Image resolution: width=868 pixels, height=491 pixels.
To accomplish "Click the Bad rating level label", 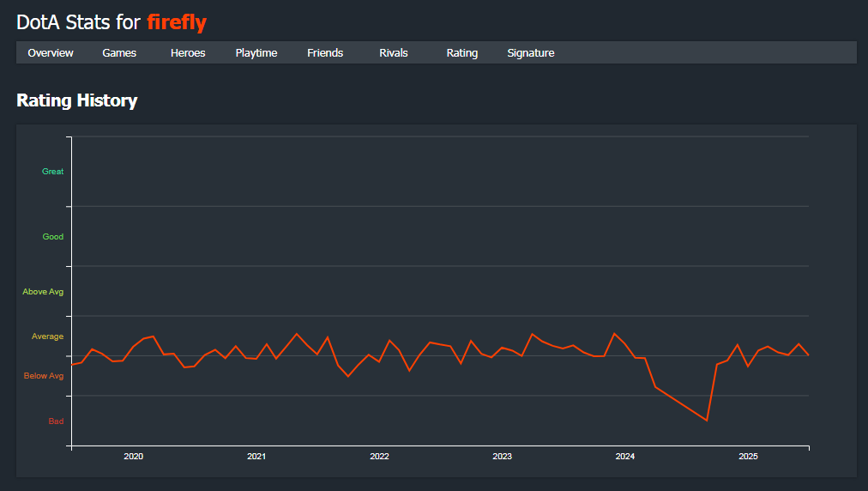I will tap(56, 421).
